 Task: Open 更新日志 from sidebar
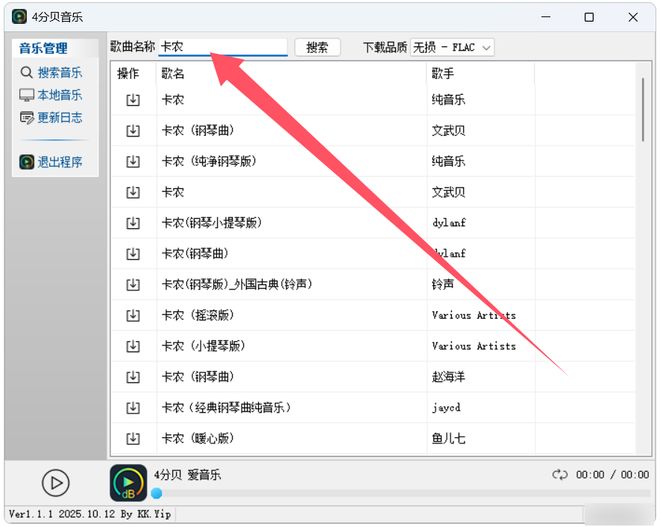click(x=52, y=118)
